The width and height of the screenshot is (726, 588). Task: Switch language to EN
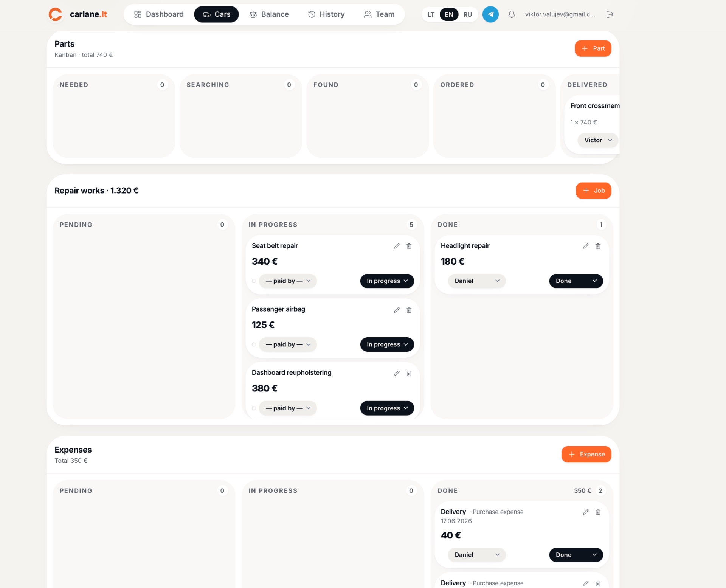tap(449, 14)
